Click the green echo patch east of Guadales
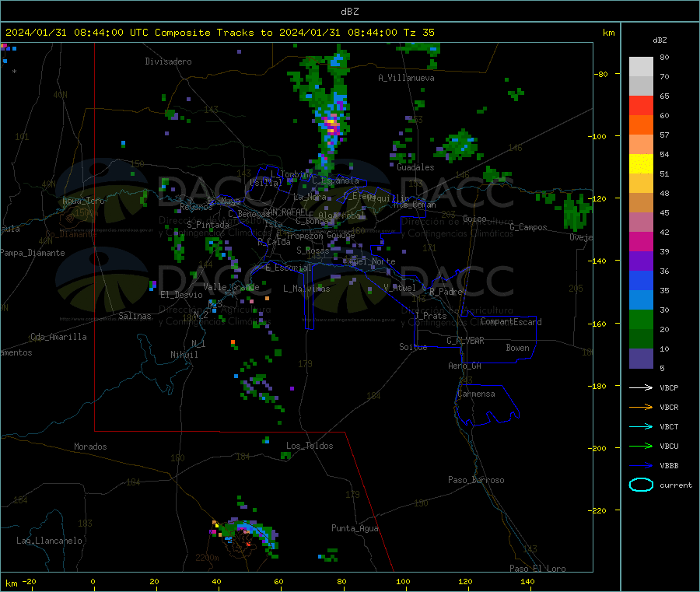The width and height of the screenshot is (700, 592). click(x=458, y=145)
